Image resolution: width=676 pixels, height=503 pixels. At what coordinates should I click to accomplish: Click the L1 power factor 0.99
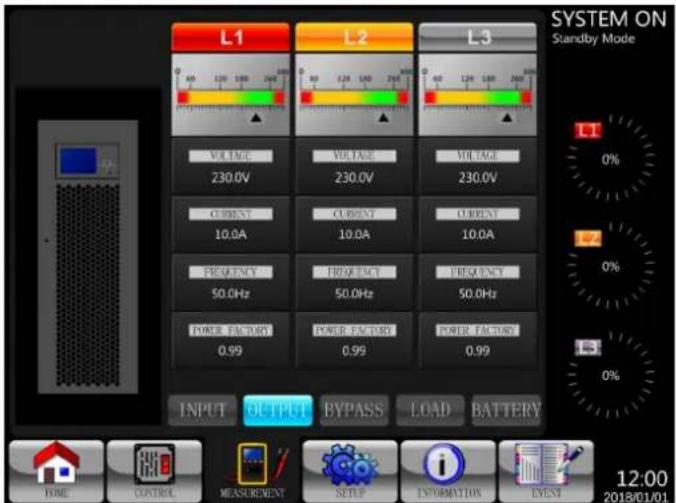point(231,351)
